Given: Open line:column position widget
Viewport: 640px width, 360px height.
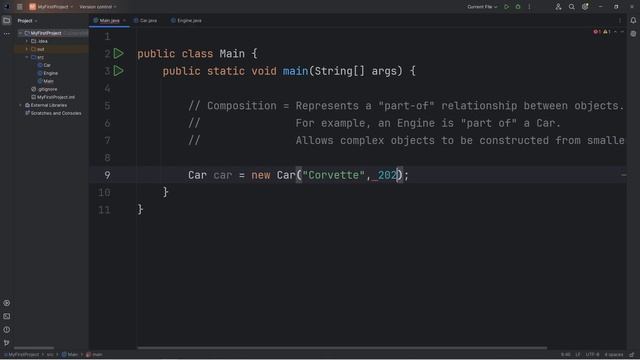Looking at the screenshot, I should [565, 355].
